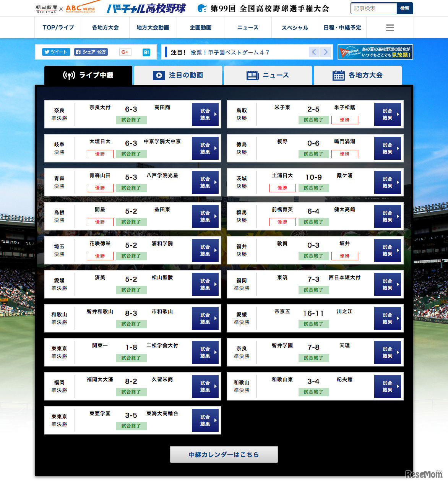448x483 pixels.
Task: Open 試合結果 for 板野 vs 鳴門渦潮
Action: click(388, 148)
